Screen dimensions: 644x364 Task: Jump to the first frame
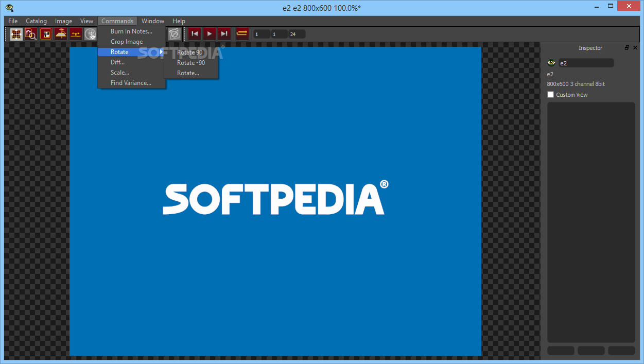coord(194,34)
